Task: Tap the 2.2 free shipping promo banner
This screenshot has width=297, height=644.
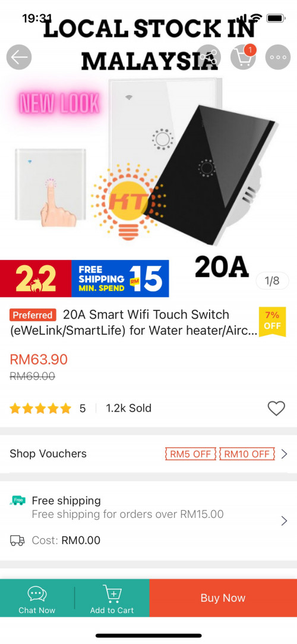Action: click(x=84, y=278)
